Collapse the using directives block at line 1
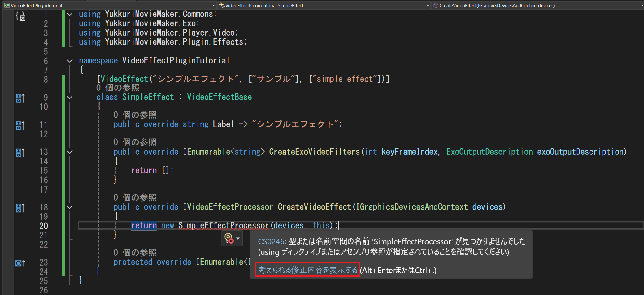The image size is (644, 295). point(70,14)
